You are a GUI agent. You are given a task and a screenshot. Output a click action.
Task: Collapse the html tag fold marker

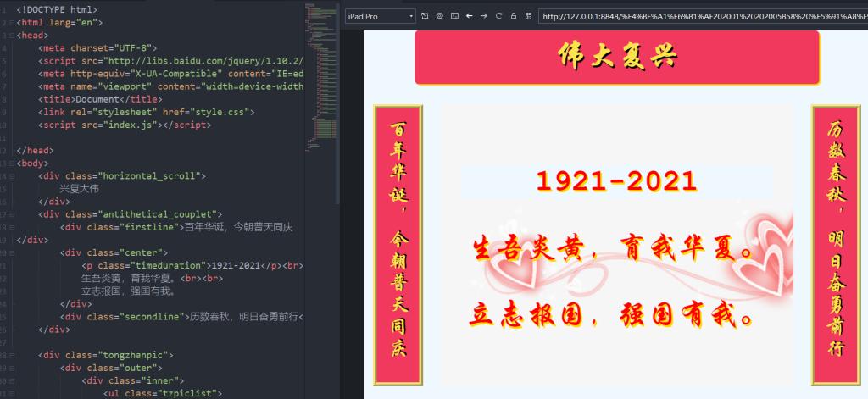point(11,22)
